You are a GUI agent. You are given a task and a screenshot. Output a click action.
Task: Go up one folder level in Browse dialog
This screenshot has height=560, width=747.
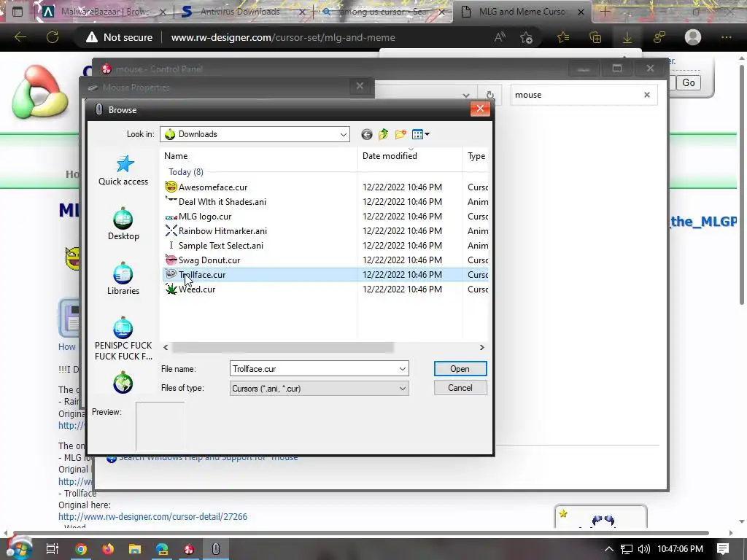[384, 134]
